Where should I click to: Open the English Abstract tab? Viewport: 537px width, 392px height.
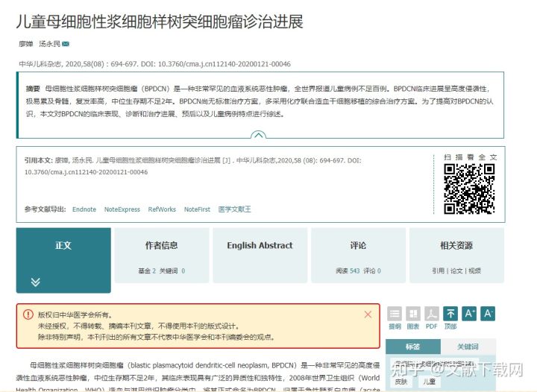(x=260, y=245)
